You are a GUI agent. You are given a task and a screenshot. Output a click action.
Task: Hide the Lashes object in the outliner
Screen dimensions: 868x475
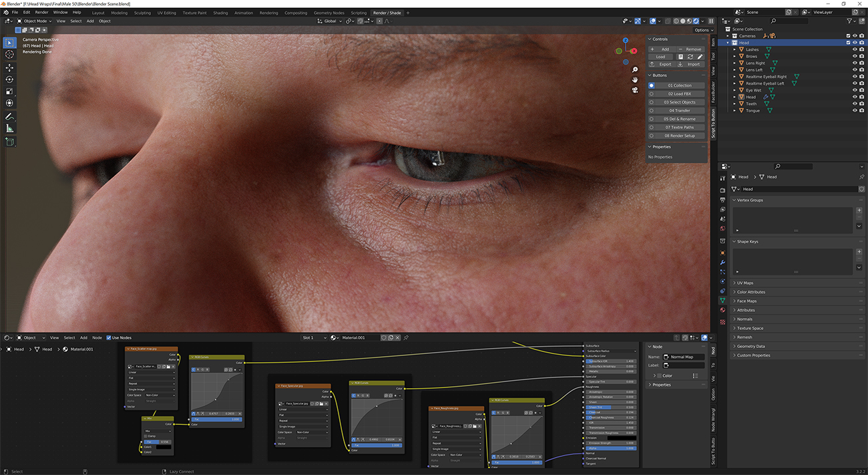pyautogui.click(x=855, y=49)
